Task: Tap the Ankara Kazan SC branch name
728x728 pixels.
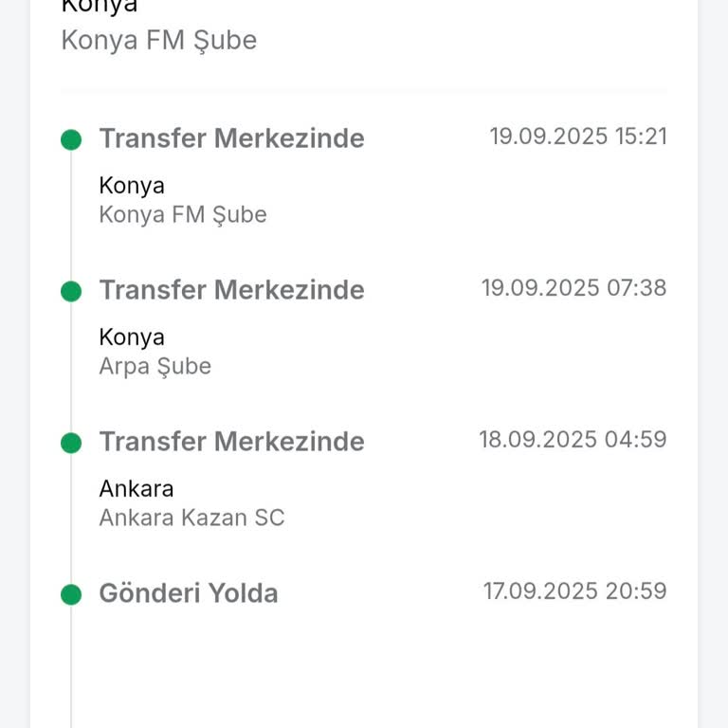Action: 191,519
